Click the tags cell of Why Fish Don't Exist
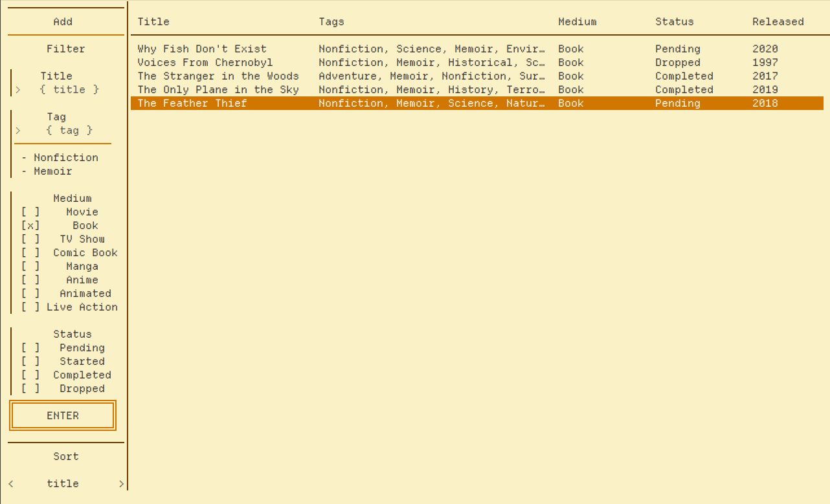The image size is (830, 504). pos(432,49)
